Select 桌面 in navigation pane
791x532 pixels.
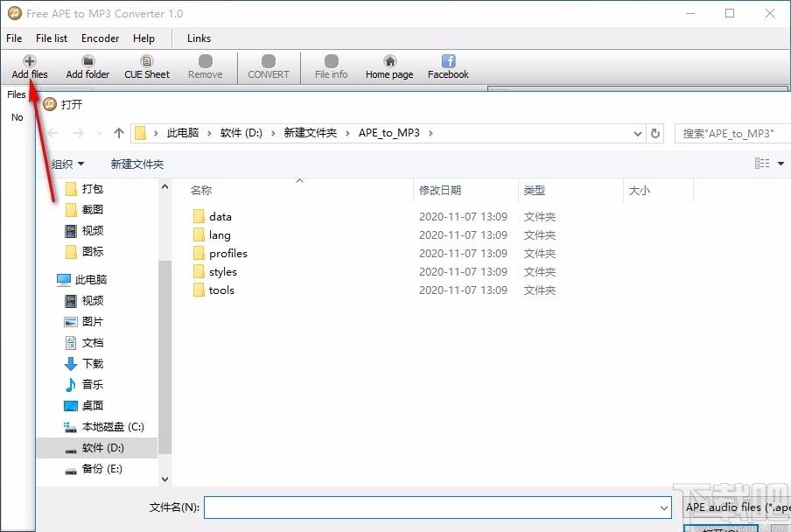(84, 405)
